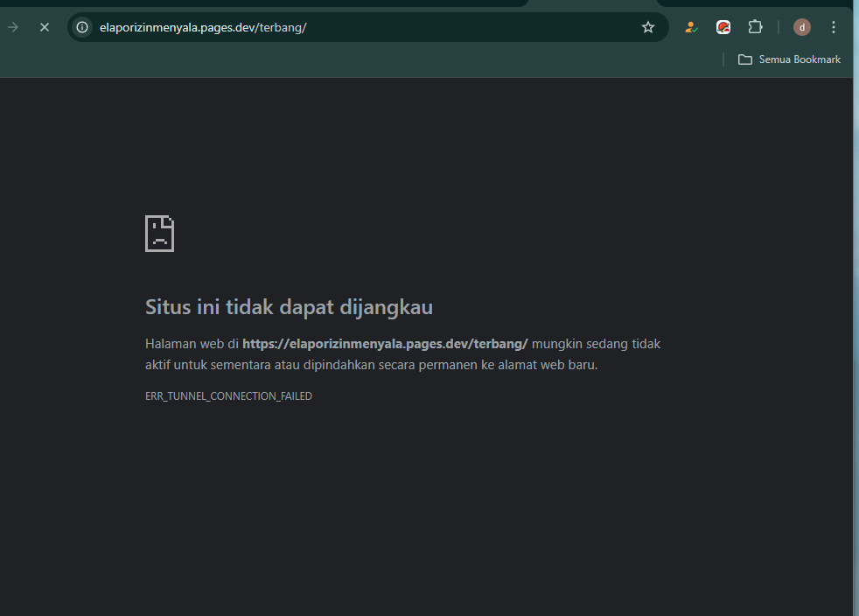859x616 pixels.
Task: Open the Extensions puzzle piece menu
Action: click(756, 27)
